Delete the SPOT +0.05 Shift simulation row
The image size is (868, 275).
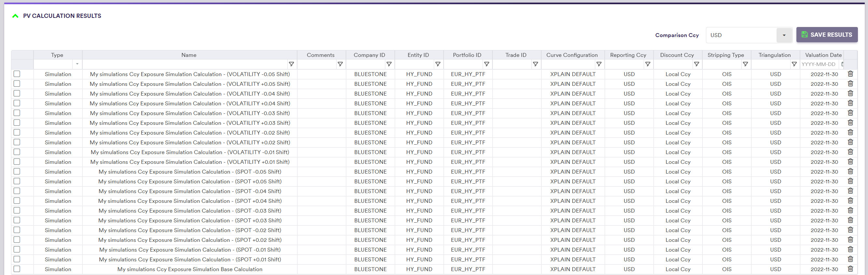(x=850, y=181)
